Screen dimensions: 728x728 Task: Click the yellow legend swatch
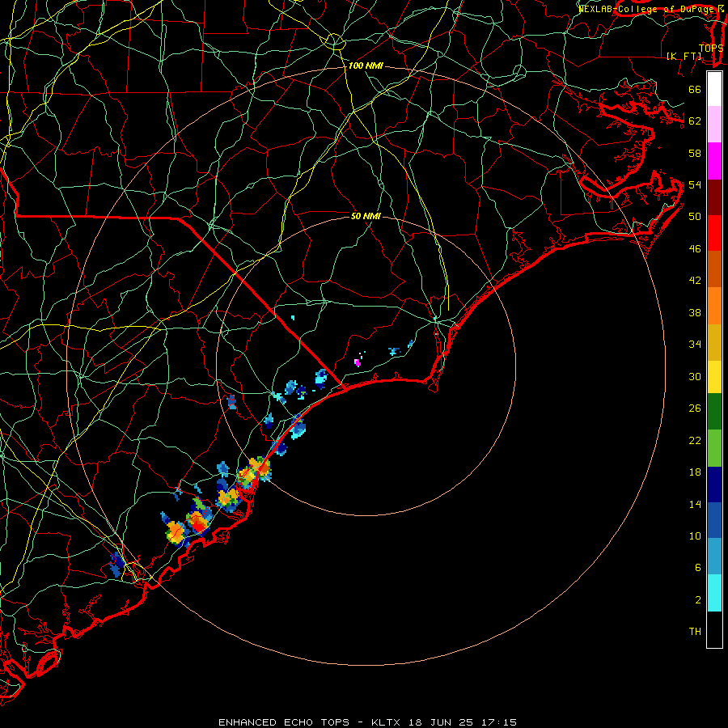(714, 377)
